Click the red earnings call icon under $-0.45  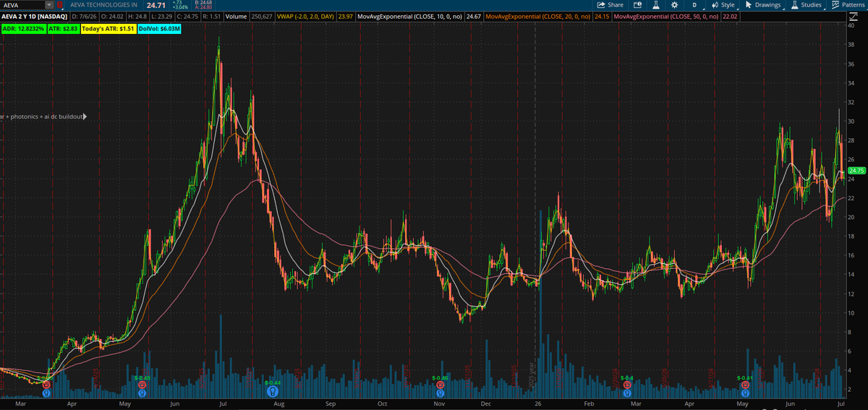[x=142, y=386]
